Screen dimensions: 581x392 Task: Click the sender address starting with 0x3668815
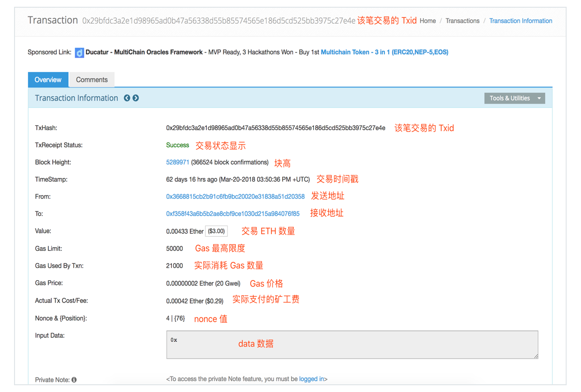click(235, 196)
